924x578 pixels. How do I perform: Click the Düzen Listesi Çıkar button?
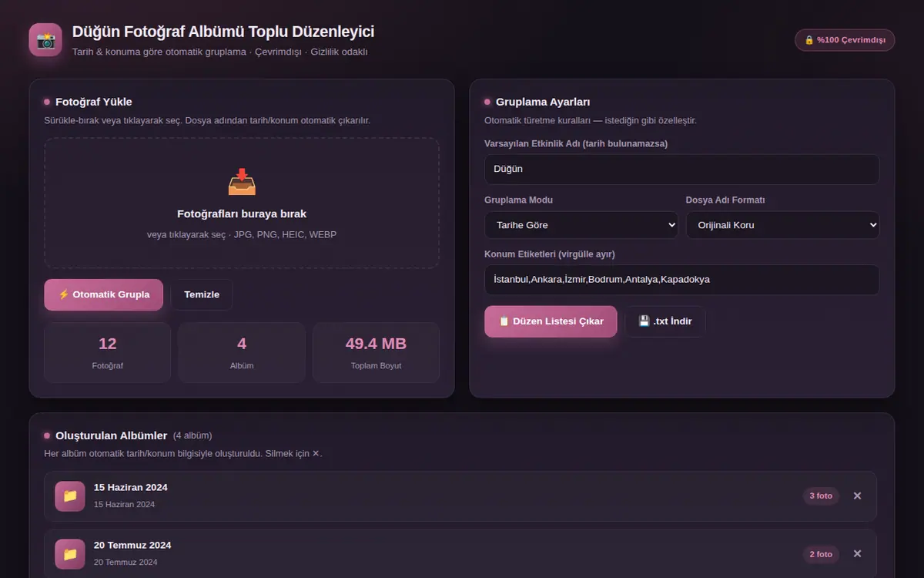[551, 321]
